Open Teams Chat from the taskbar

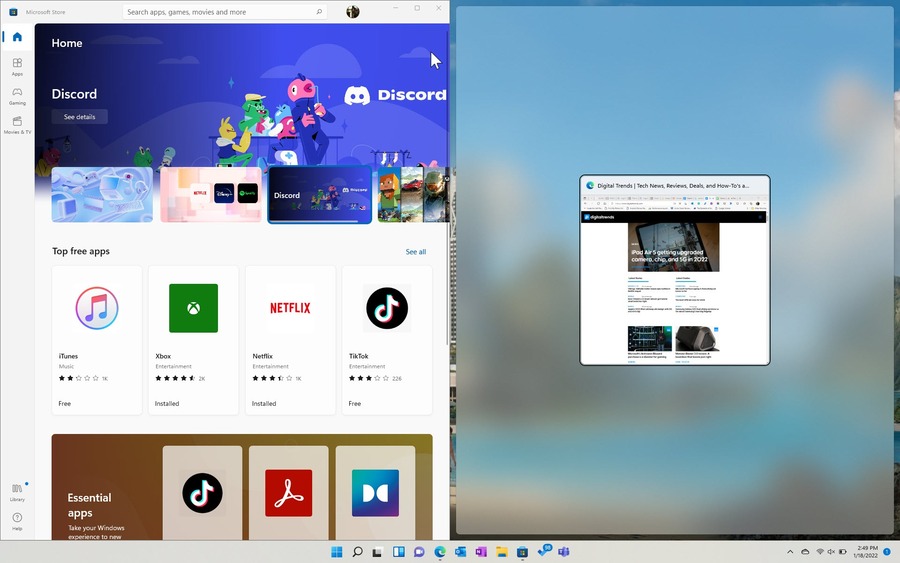click(419, 552)
